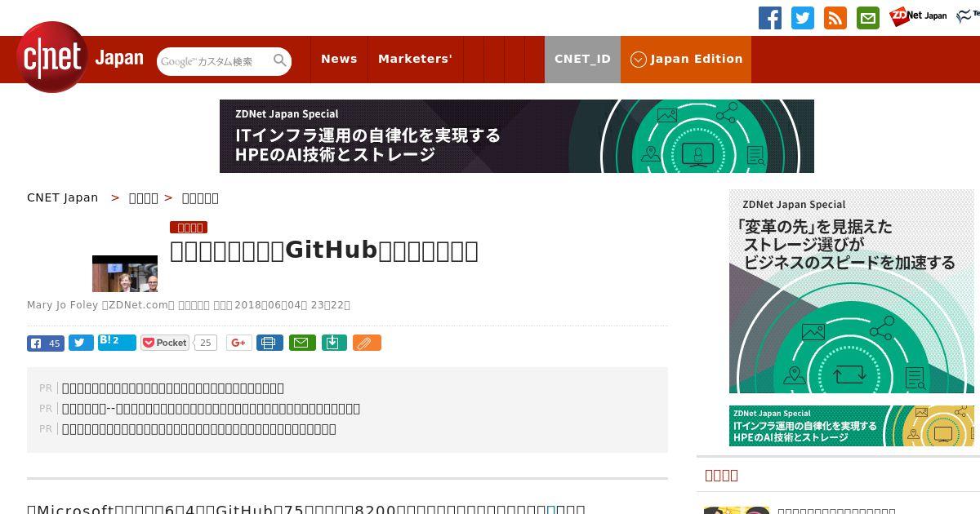Screen dimensions: 980x514
Task: Share the article on Google+
Action: point(239,343)
